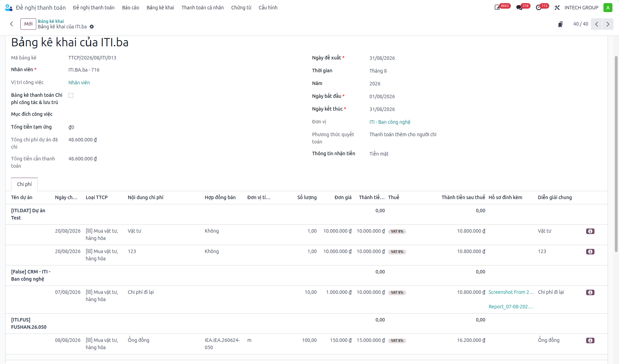Click the page vertical scrollbar
619x364 pixels.
(x=616, y=154)
